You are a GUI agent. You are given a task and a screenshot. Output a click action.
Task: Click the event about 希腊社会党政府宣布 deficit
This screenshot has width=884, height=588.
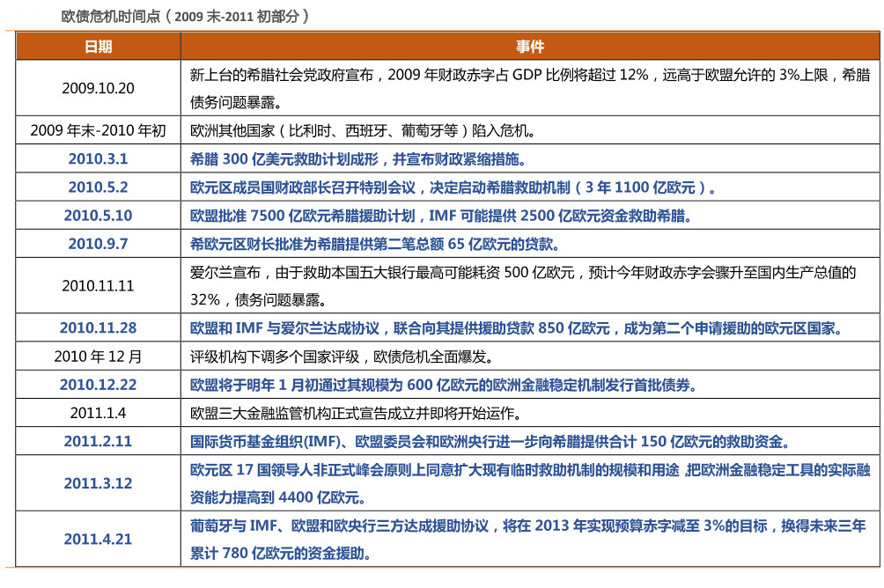point(530,88)
